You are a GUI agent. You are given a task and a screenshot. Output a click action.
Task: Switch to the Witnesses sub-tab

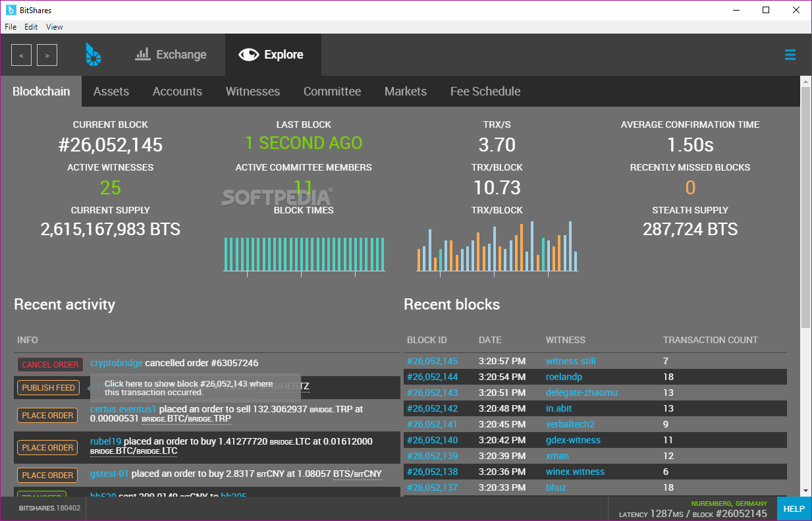253,92
